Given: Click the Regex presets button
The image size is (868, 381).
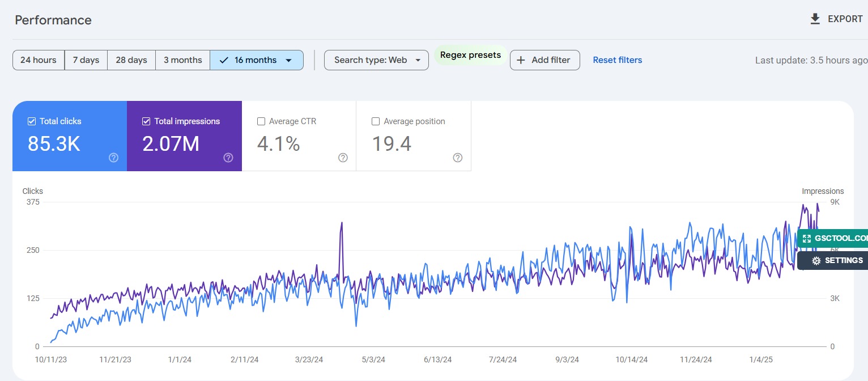Looking at the screenshot, I should tap(471, 55).
